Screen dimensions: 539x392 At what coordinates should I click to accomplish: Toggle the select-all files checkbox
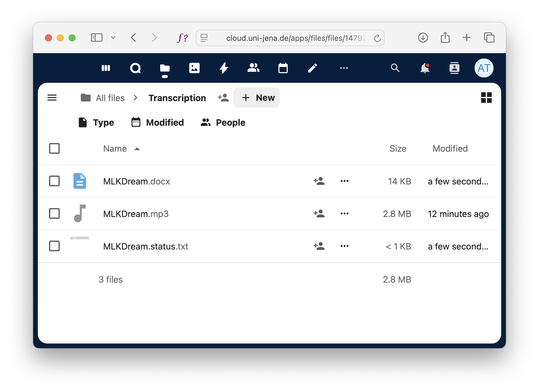(54, 148)
